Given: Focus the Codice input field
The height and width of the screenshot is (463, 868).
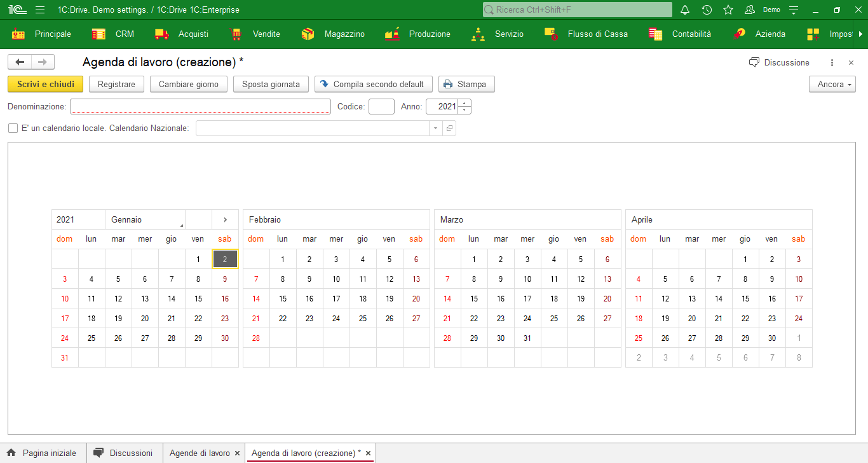Looking at the screenshot, I should [x=381, y=106].
